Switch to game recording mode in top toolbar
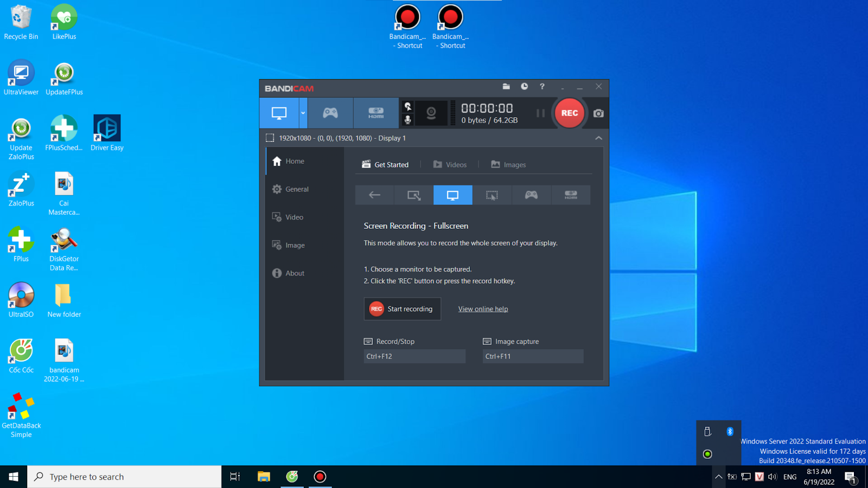This screenshot has width=868, height=488. click(x=330, y=113)
